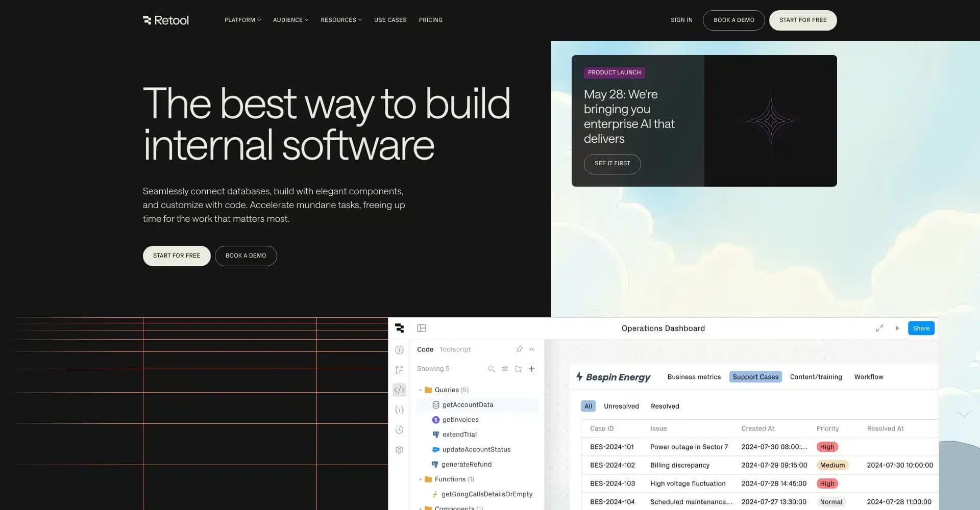Image resolution: width=980 pixels, height=510 pixels.
Task: Open the state curly braces icon
Action: (399, 410)
